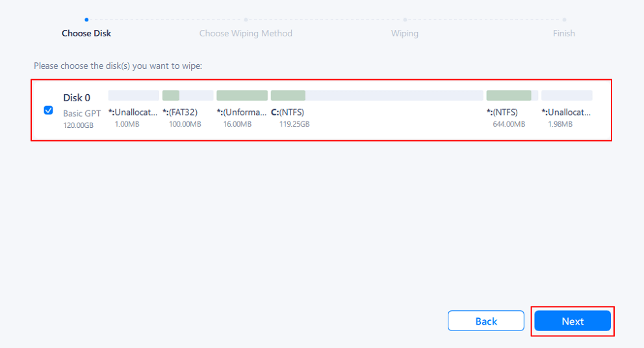
Task: Select the Choose Wiping Method step
Action: (x=246, y=33)
